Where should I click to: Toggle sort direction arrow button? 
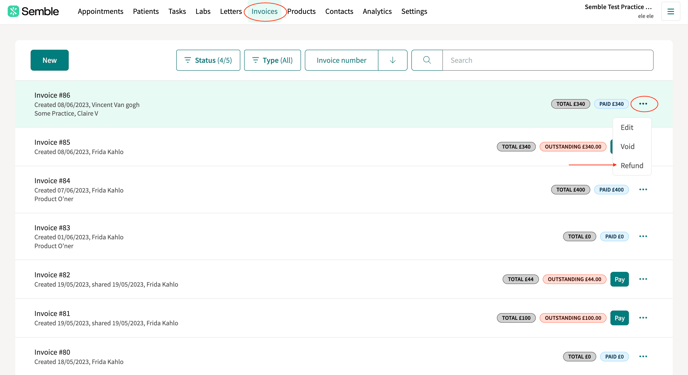(x=393, y=60)
